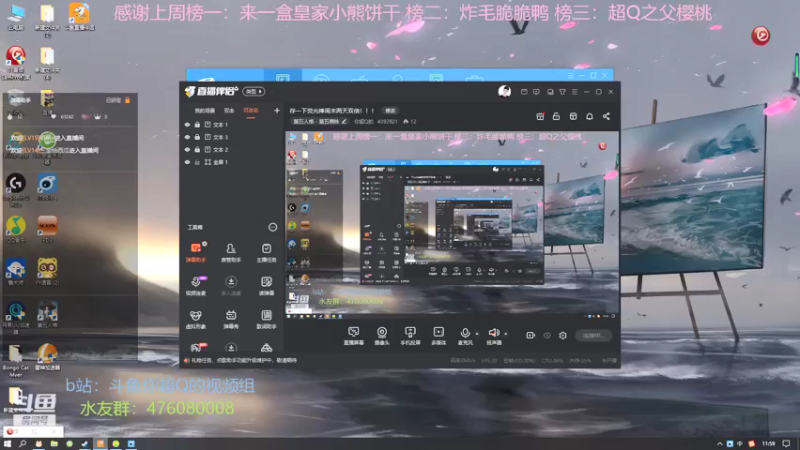Add a screen capture source from bottom bar

(354, 336)
